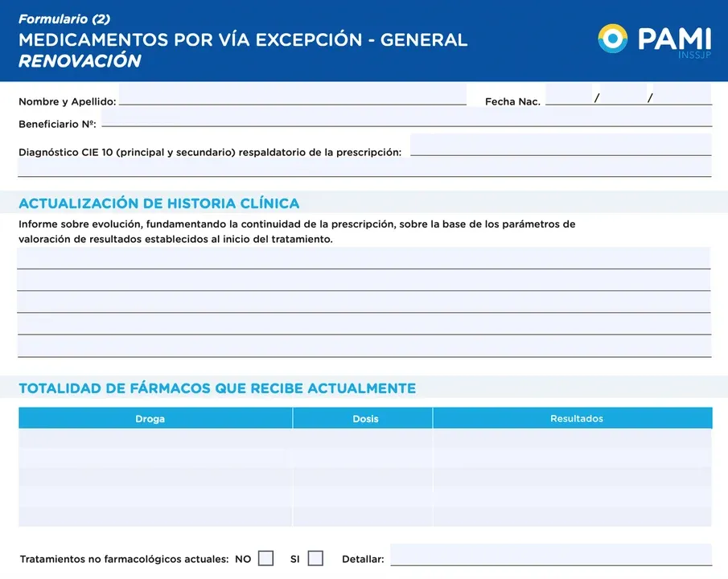Click the Beneficiario Nº input field
728x579 pixels.
click(406, 118)
